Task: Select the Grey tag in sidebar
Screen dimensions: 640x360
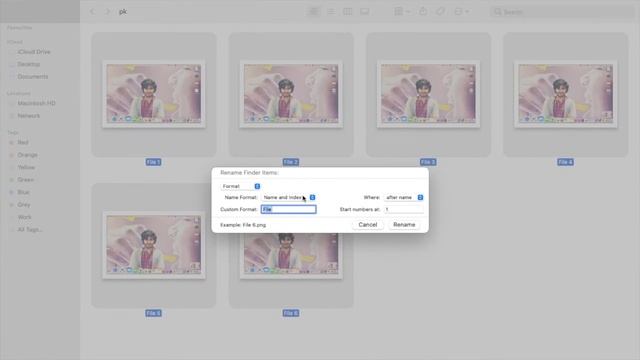Action: (x=24, y=204)
